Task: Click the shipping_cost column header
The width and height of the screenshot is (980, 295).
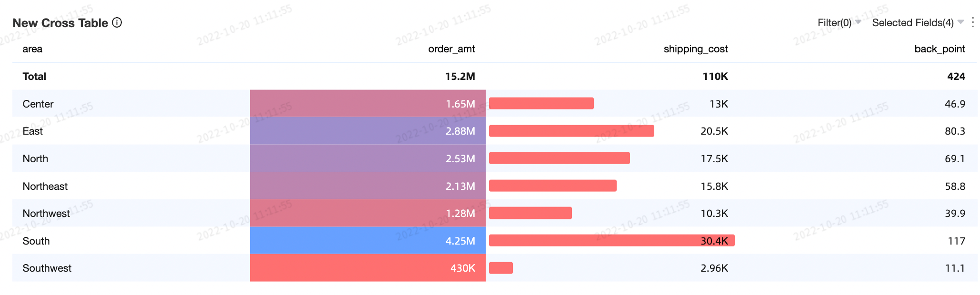Action: tap(695, 49)
